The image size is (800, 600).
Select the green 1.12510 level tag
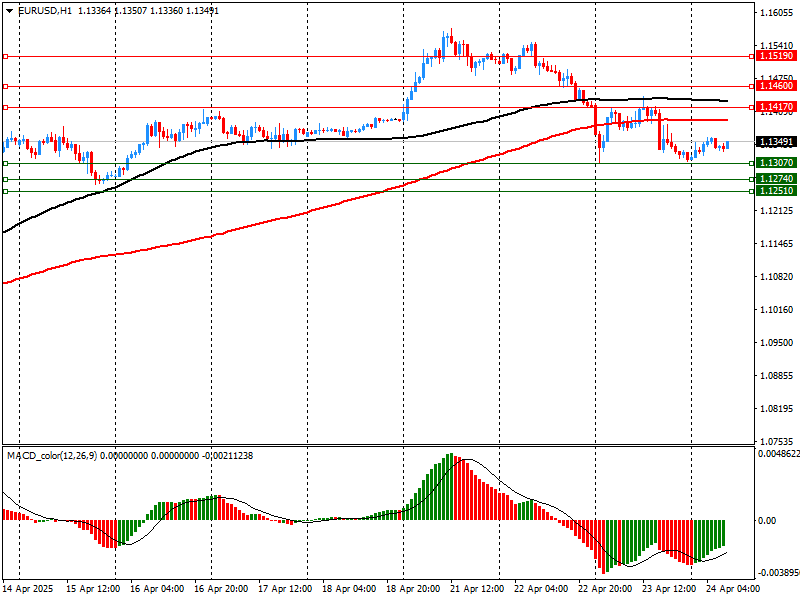(x=775, y=191)
